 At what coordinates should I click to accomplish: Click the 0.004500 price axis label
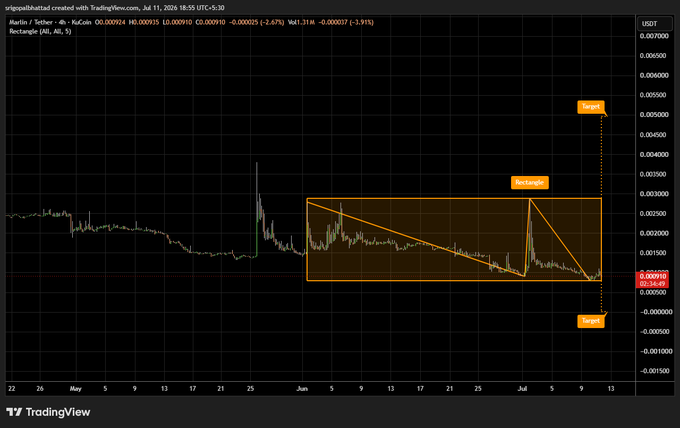[x=654, y=135]
